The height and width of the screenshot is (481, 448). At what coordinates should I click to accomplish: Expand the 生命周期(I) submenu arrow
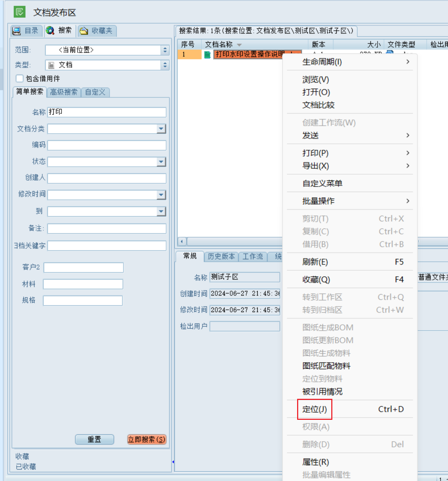point(408,62)
